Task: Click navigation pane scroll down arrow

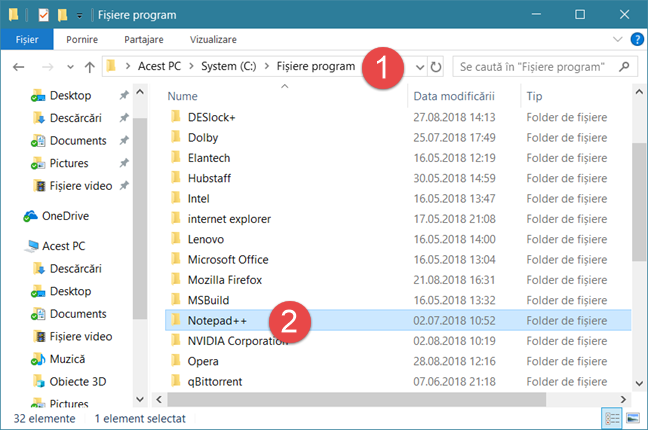Action: 140,399
